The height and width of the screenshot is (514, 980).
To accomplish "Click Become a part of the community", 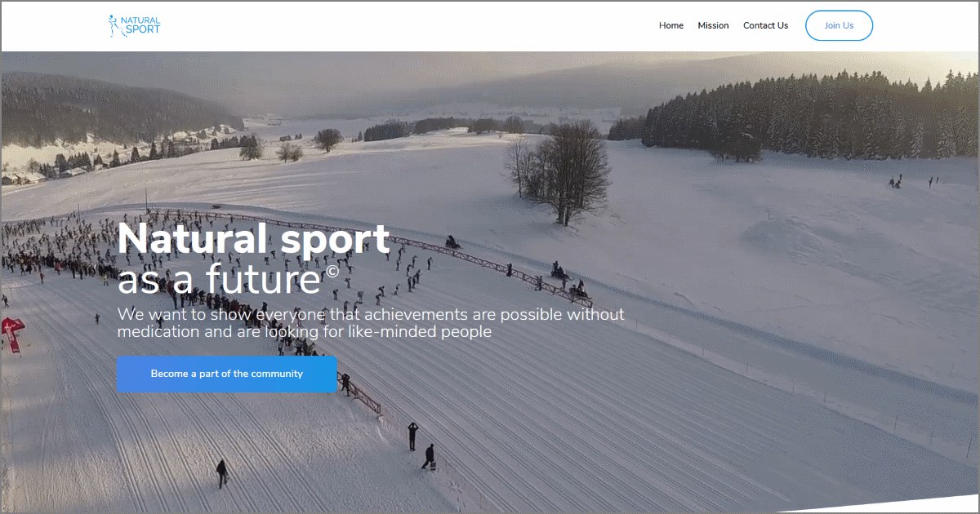I will click(x=226, y=374).
